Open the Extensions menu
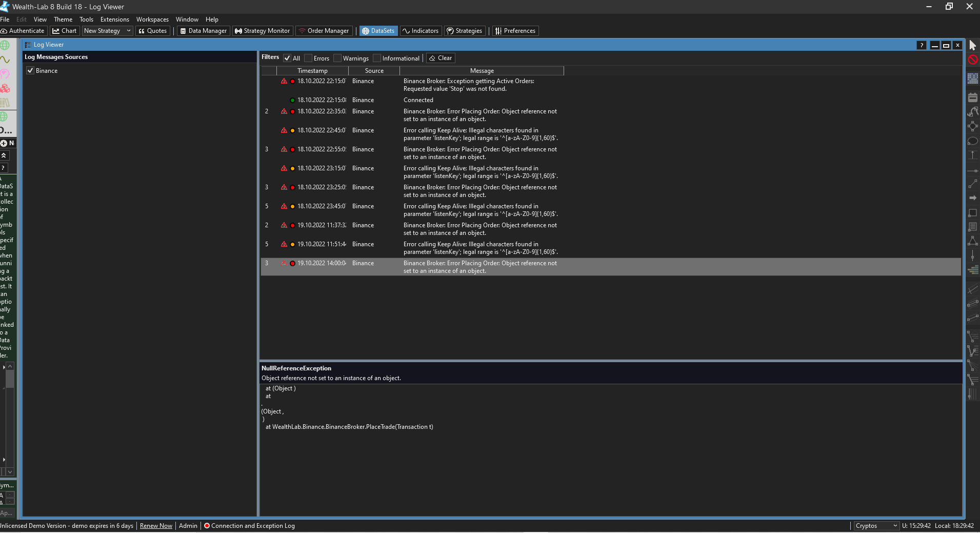This screenshot has width=980, height=533. coord(114,19)
